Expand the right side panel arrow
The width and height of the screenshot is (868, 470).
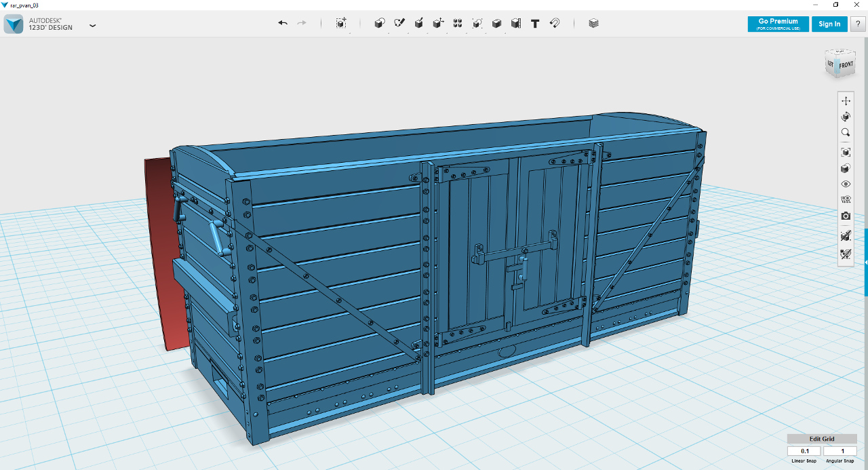pos(866,262)
